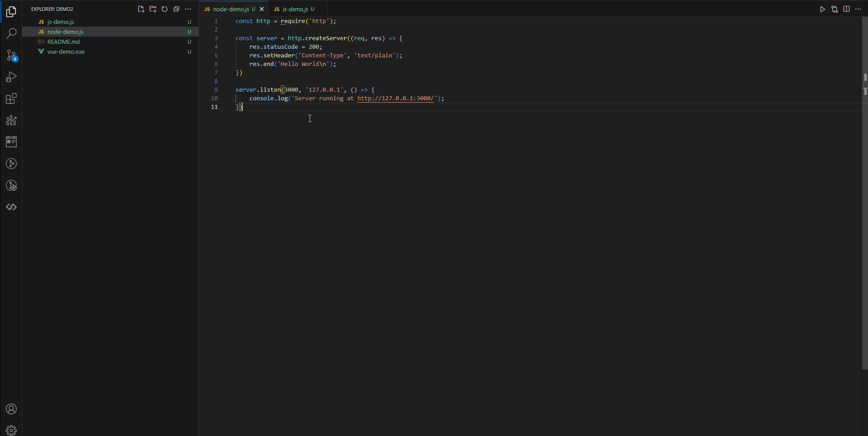Close the node-demo.js tab

coord(262,9)
